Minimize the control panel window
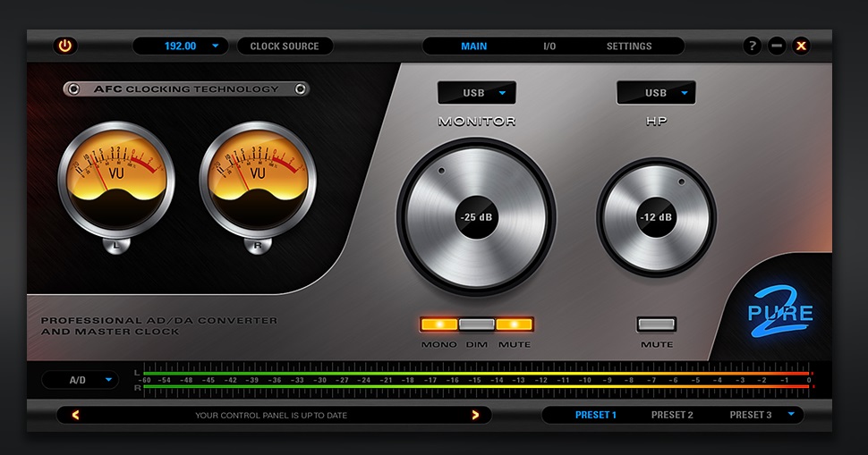The width and height of the screenshot is (868, 455). [777, 46]
